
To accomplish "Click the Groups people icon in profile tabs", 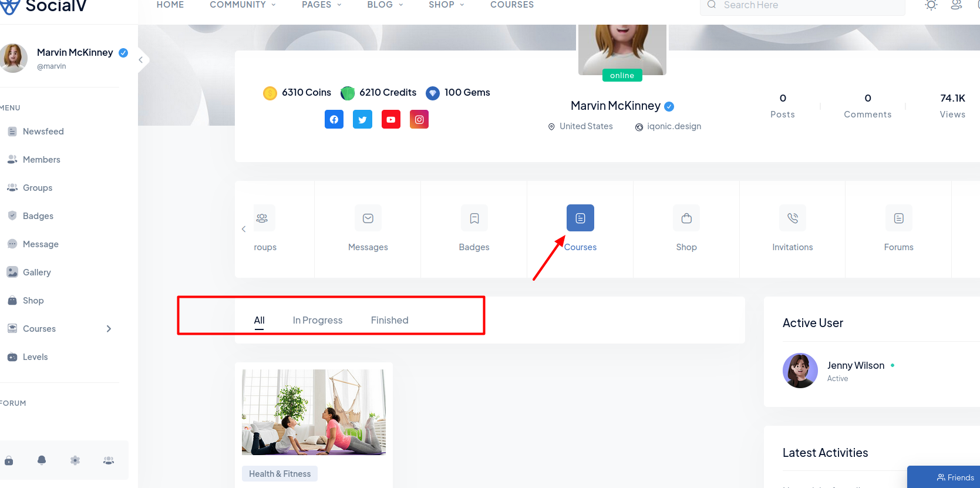I will point(262,218).
